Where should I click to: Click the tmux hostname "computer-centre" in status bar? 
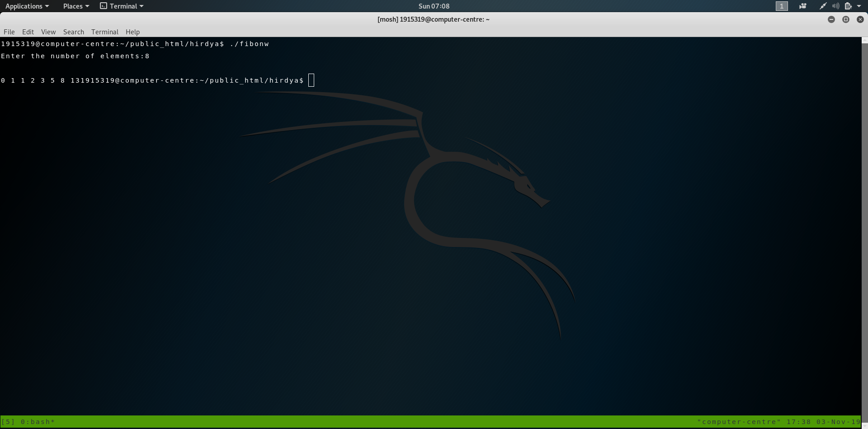[739, 422]
